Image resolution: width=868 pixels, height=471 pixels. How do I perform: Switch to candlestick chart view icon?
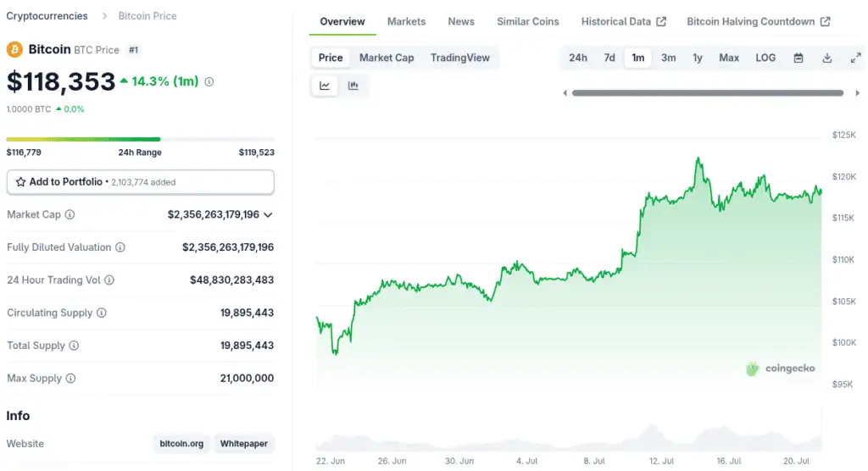tap(353, 86)
